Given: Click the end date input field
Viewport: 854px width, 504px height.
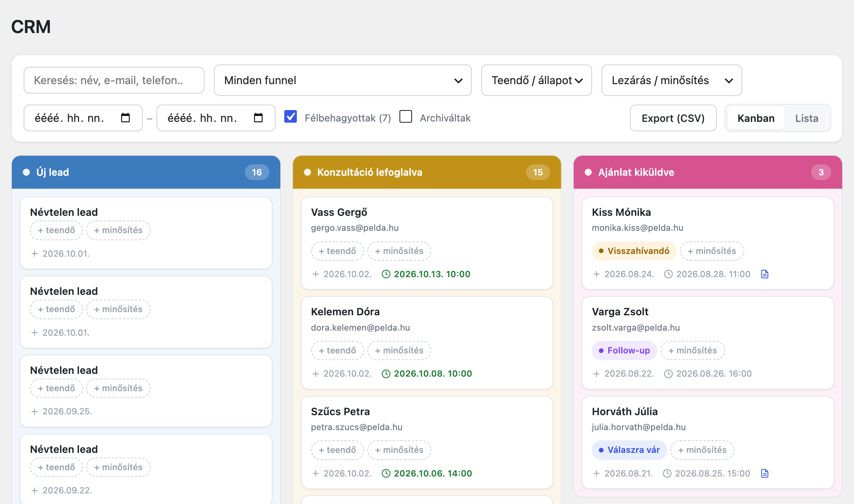Looking at the screenshot, I should click(x=216, y=118).
